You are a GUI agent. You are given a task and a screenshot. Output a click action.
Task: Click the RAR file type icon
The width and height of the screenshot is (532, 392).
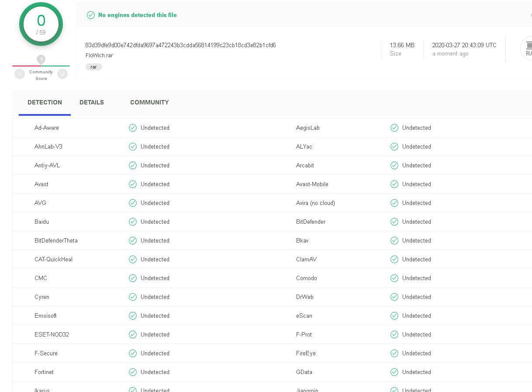(527, 48)
